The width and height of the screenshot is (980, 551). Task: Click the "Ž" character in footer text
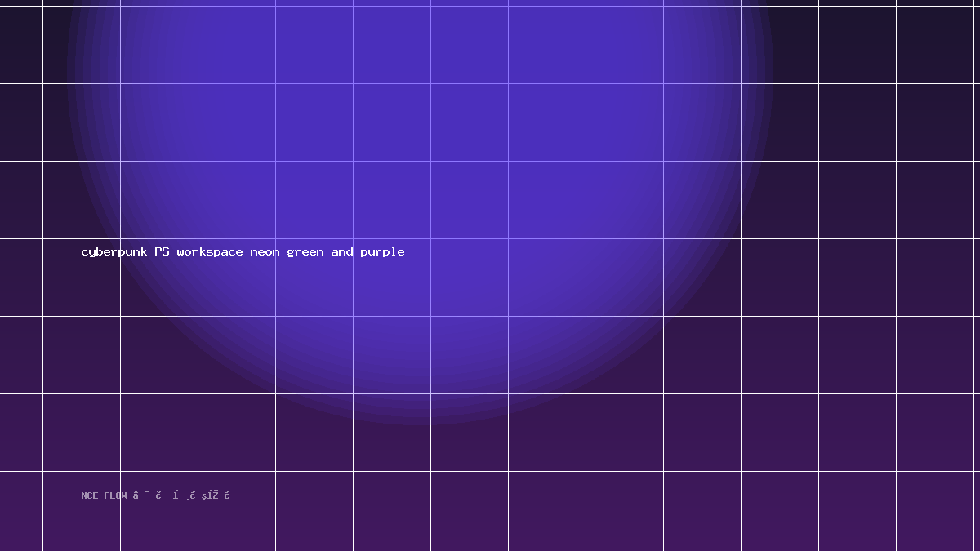click(215, 495)
